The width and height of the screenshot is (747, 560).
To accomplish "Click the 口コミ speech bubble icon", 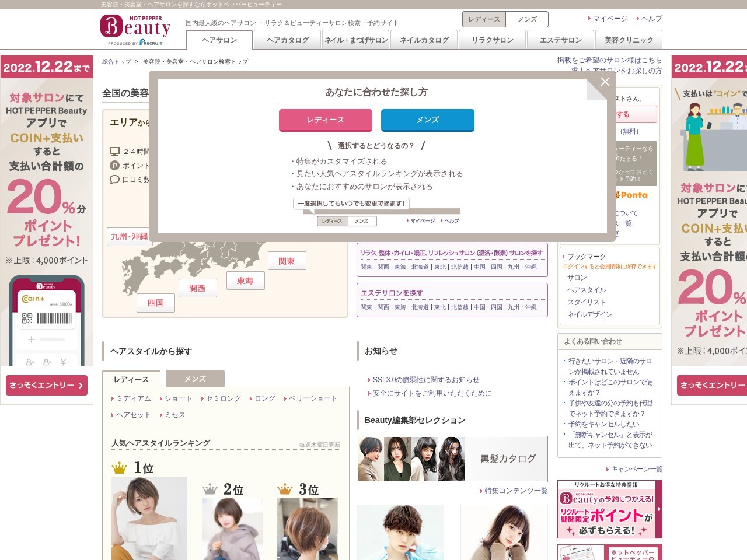I will (114, 180).
